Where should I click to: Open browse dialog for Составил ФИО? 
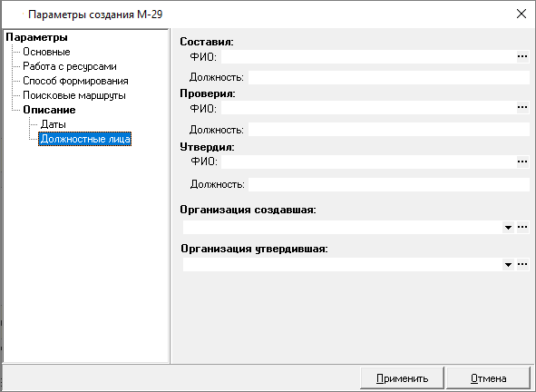[522, 57]
